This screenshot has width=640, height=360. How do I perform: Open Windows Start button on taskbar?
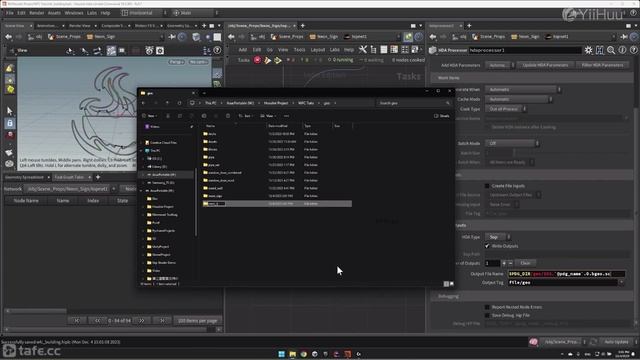click(282, 354)
